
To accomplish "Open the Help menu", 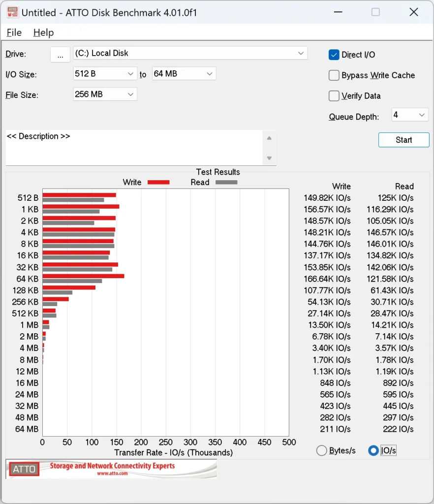I will [43, 32].
